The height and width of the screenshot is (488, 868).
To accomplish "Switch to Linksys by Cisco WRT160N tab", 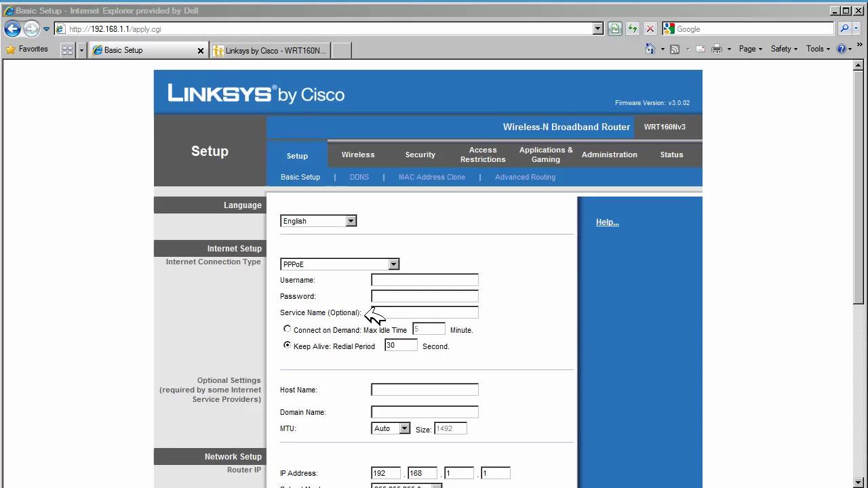I will (x=270, y=50).
